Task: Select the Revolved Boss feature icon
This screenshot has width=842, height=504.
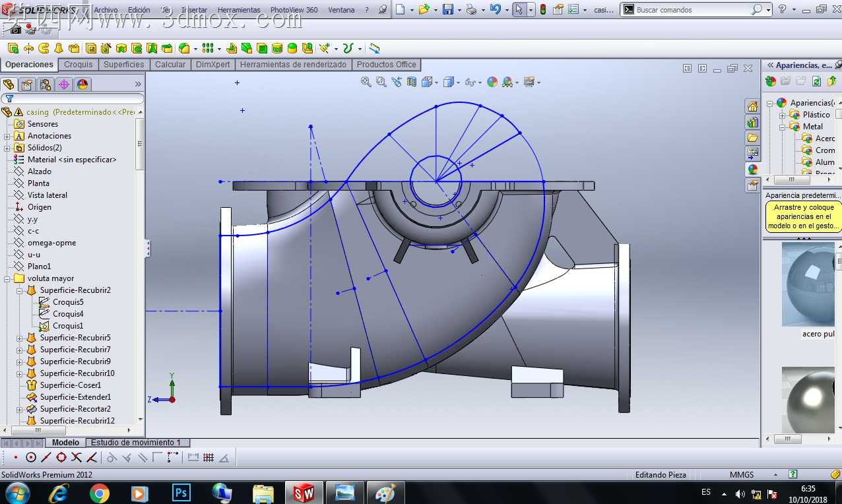Action: [28, 48]
